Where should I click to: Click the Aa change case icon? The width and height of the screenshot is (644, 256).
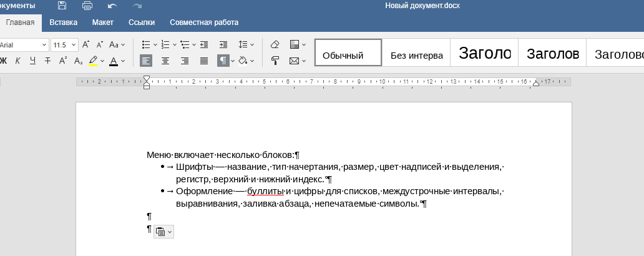114,44
